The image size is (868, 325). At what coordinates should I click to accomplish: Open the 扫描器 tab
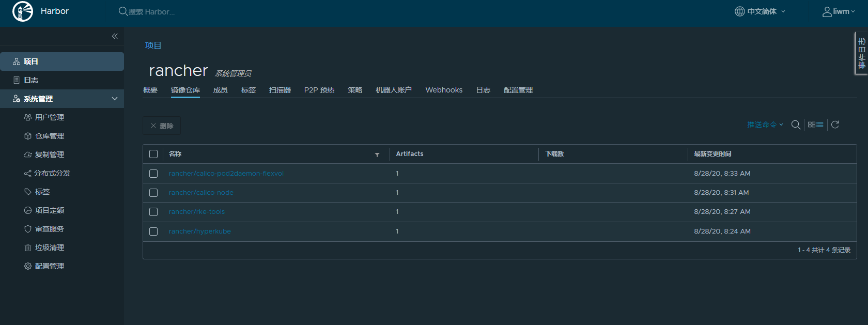[280, 90]
